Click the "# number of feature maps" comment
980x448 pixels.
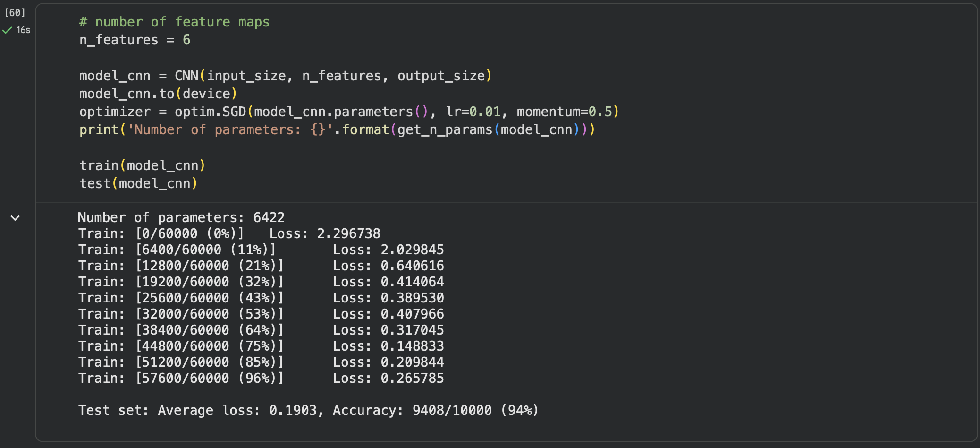[174, 22]
